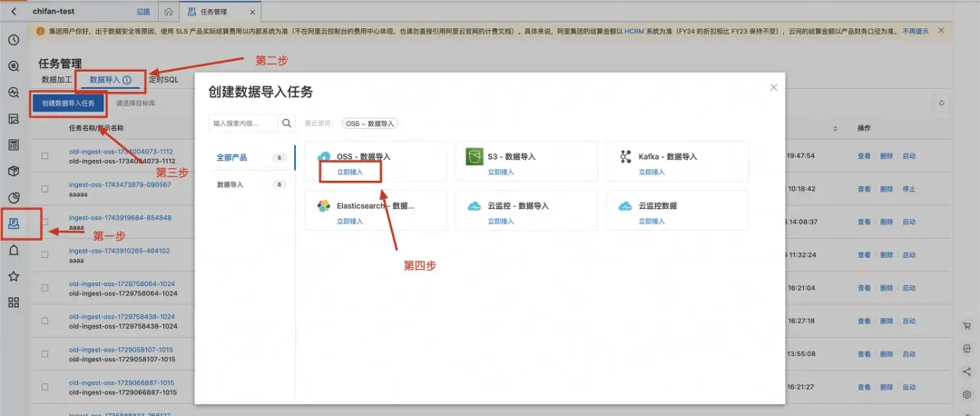The image size is (980, 416).
Task: Click the shopping cart icon on right edge
Action: 967,325
